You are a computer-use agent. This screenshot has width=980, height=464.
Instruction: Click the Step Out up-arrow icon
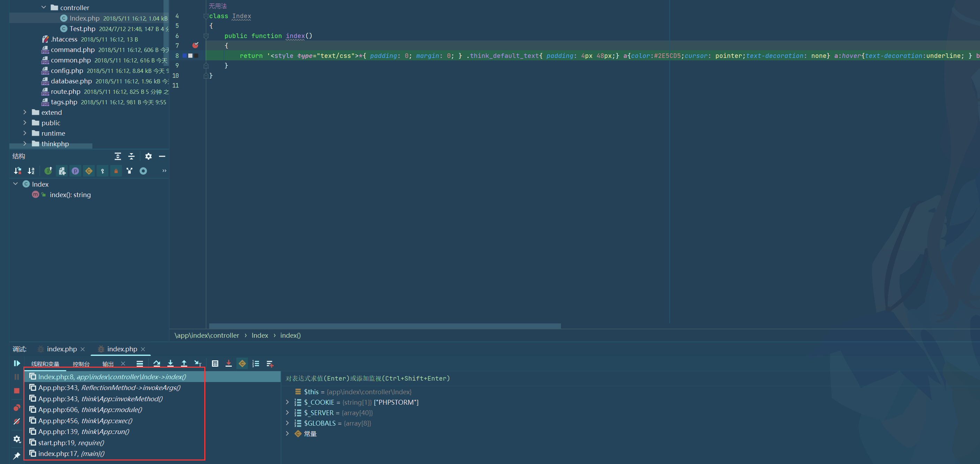(x=184, y=364)
